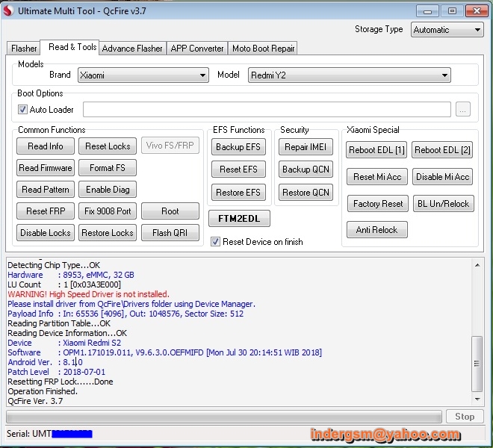This screenshot has height=448, width=493.
Task: Click the 'OPM1.171019.011' software version text
Action: 97,352
